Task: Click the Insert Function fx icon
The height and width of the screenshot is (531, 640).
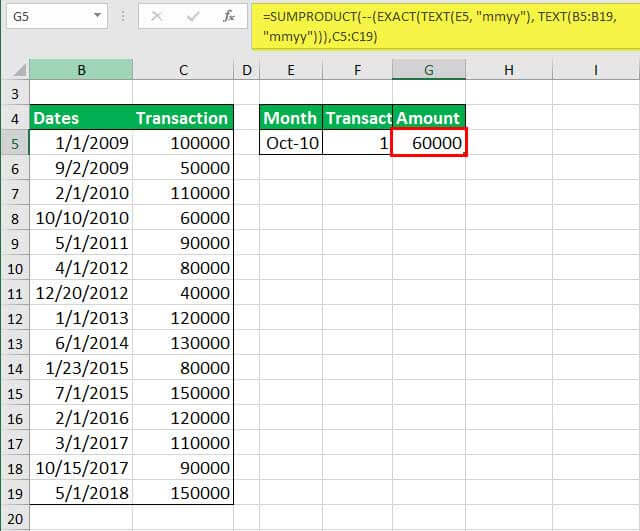Action: click(x=229, y=16)
